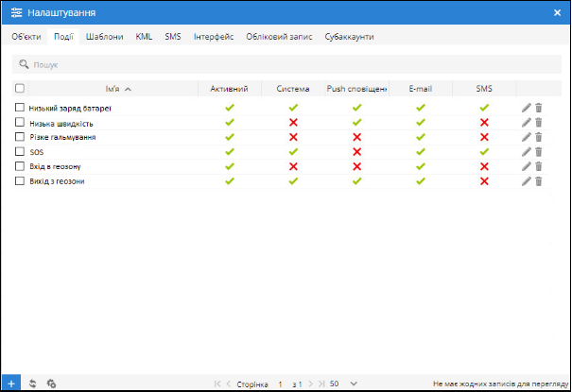
Task: Switch to the Об'єкти tab
Action: (26, 37)
